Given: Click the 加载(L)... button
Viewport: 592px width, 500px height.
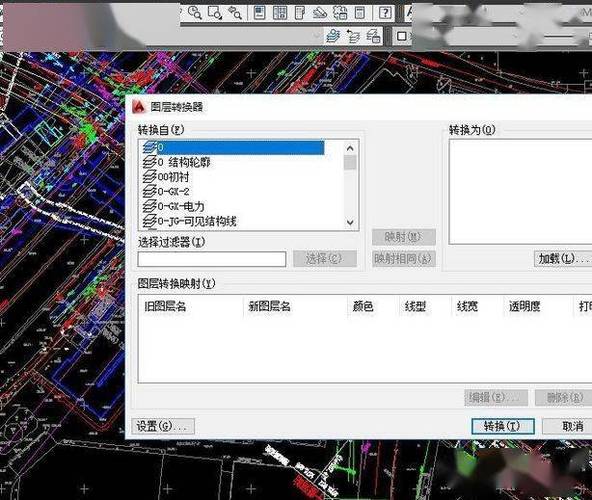Looking at the screenshot, I should pos(563,259).
